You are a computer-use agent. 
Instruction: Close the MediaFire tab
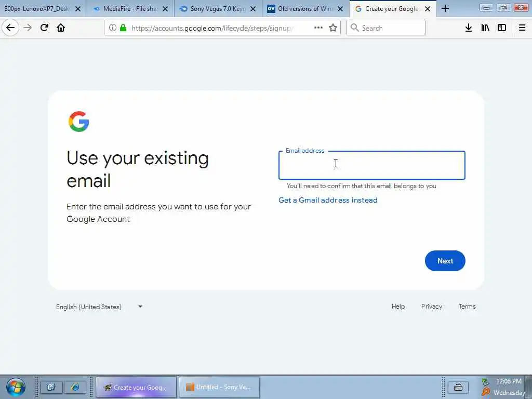(x=165, y=9)
